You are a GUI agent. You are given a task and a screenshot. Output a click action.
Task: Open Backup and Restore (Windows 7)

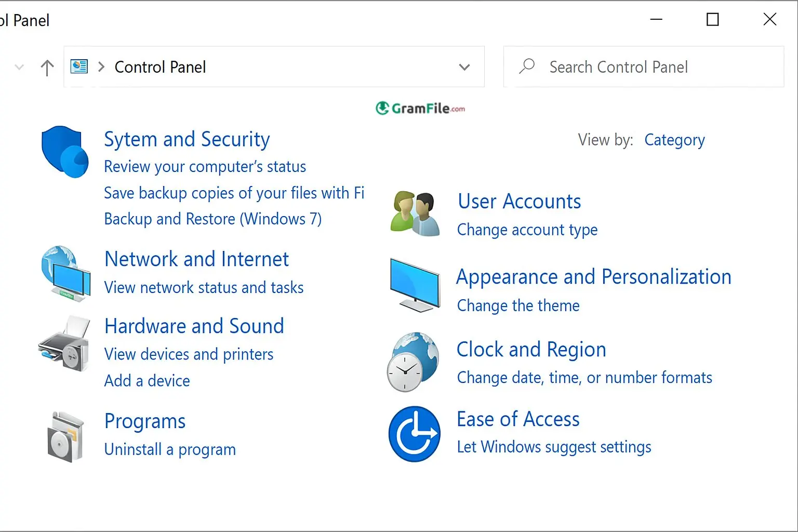coord(212,219)
